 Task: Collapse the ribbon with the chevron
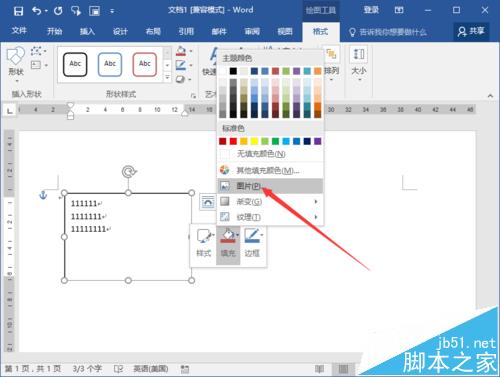tap(490, 96)
